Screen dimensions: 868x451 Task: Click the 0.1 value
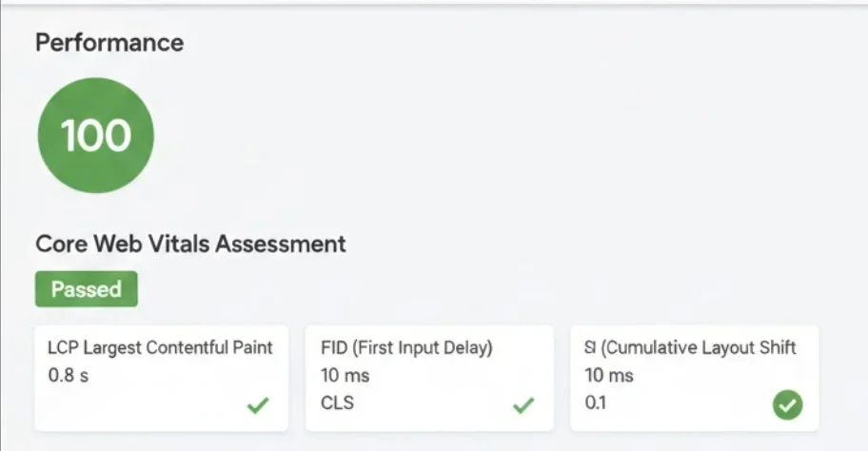pos(596,402)
